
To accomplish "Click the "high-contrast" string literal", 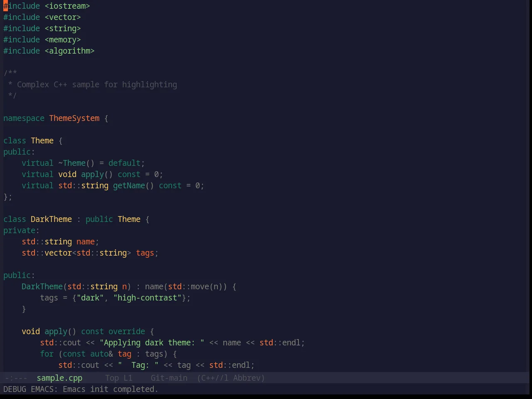I will point(147,298).
